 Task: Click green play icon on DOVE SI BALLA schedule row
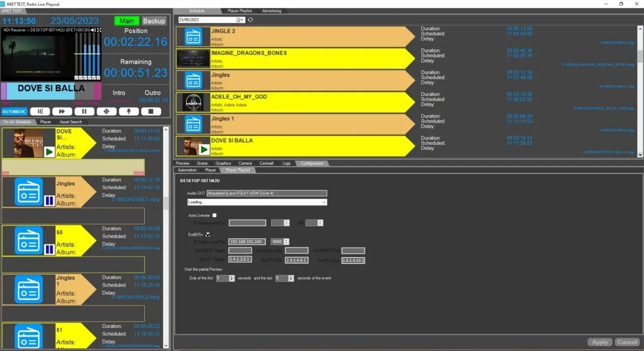click(x=204, y=149)
